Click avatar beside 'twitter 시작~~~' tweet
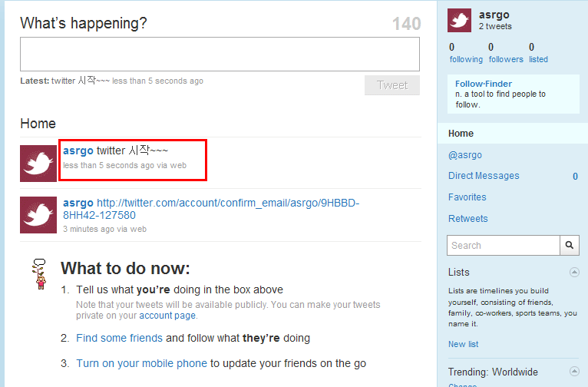Screen dimensions: 588x387 (x=38, y=164)
